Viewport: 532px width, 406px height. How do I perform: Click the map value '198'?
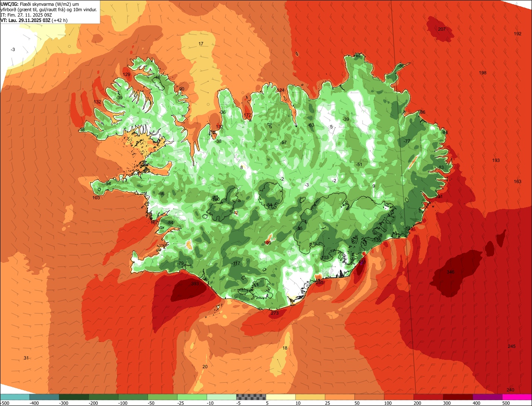tap(483, 73)
